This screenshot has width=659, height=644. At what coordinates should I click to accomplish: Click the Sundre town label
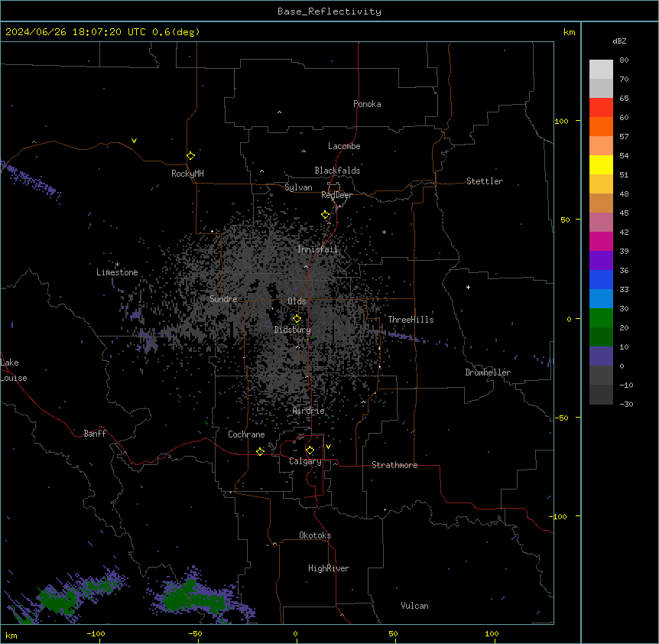pos(223,299)
